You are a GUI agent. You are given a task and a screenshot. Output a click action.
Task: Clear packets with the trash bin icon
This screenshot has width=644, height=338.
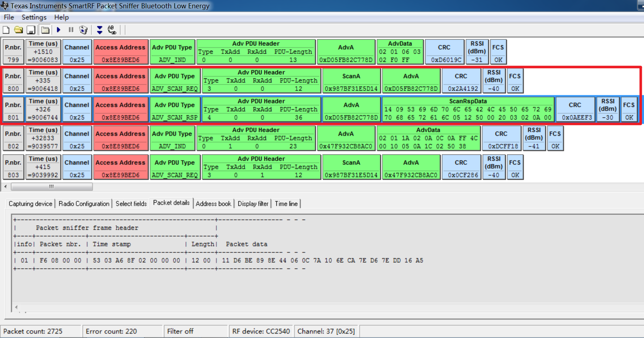(x=84, y=30)
